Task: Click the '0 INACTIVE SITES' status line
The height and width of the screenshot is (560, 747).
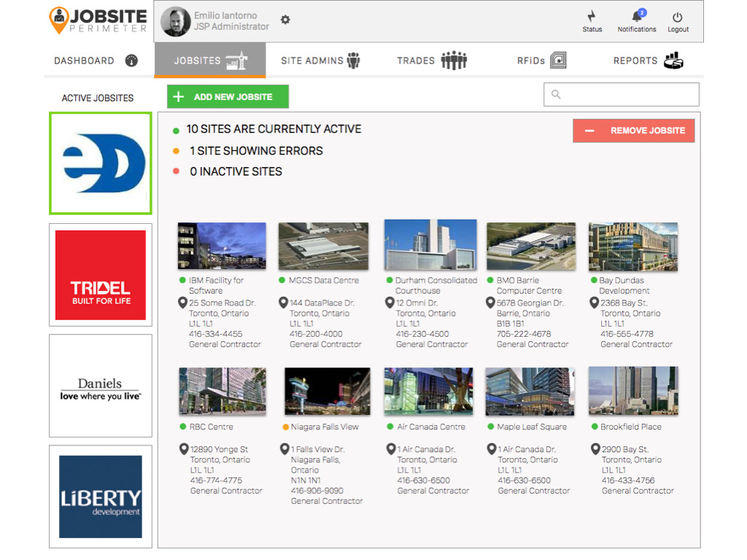Action: tap(236, 171)
